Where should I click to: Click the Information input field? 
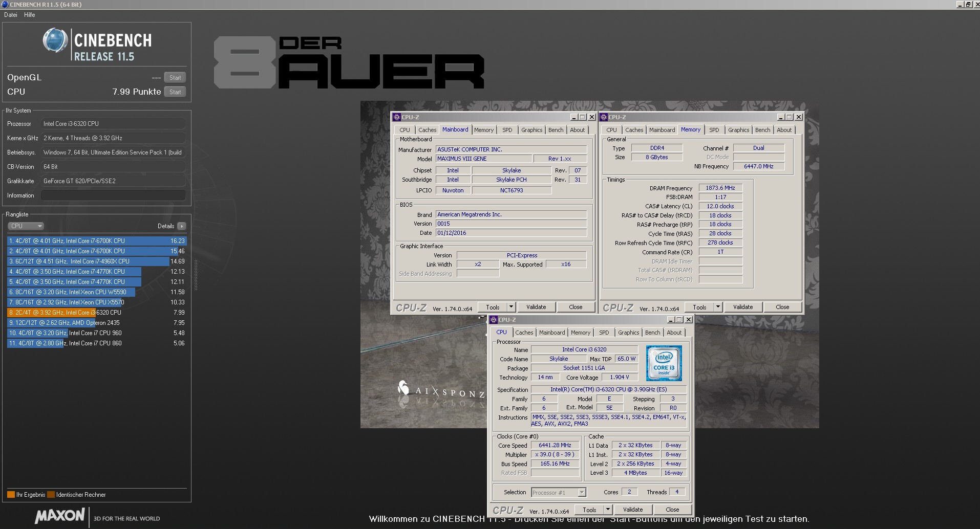pyautogui.click(x=113, y=195)
